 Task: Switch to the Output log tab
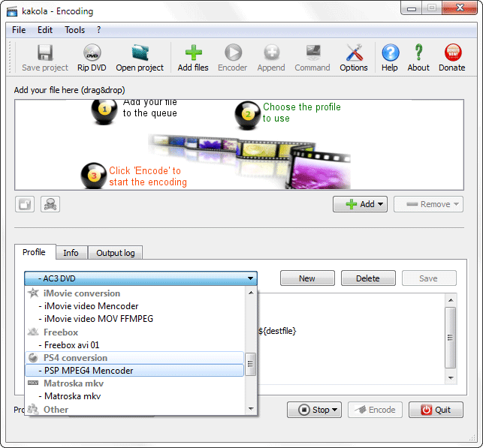tap(116, 253)
